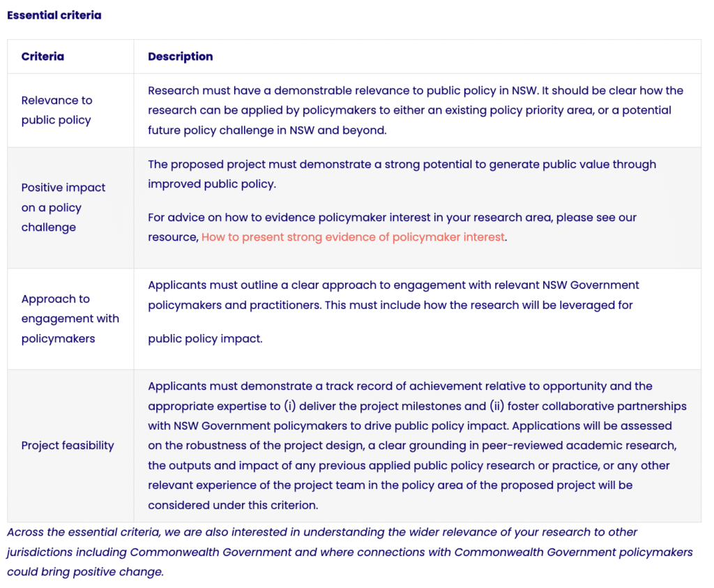
Task: Select the 'Positive impact on a policy challenge' cell
Action: [63, 207]
